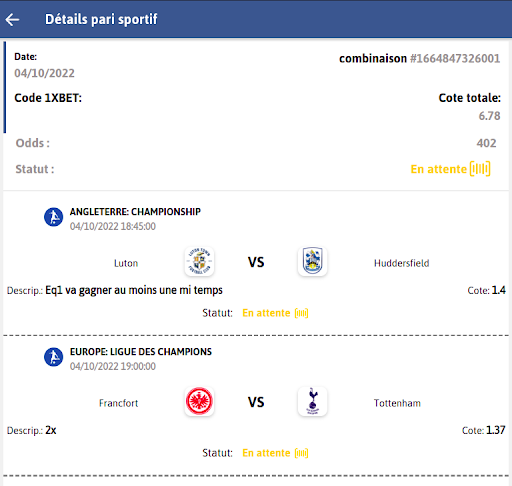Image resolution: width=512 pixels, height=486 pixels.
Task: Click the pending icon under Francfort match
Action: point(301,453)
